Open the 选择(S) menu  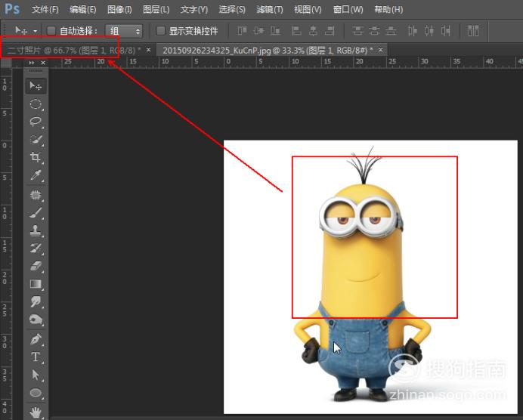pyautogui.click(x=232, y=9)
